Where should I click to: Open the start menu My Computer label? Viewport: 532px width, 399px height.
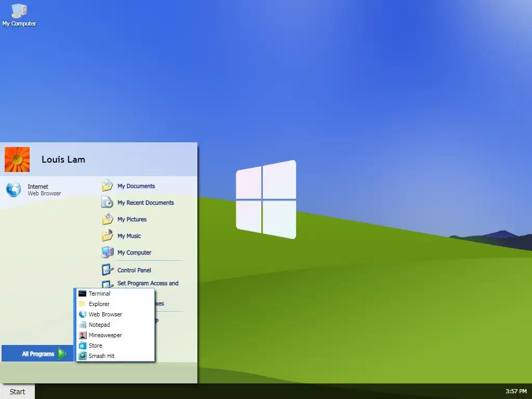135,252
